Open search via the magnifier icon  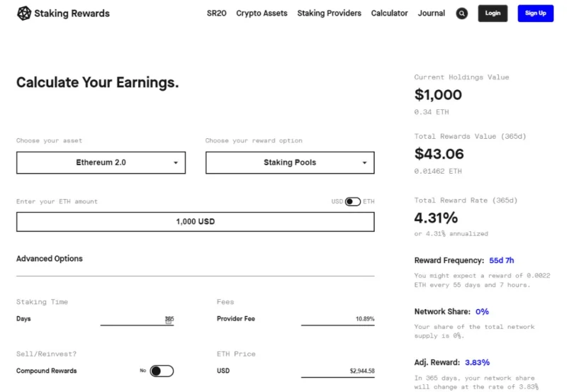click(x=462, y=13)
